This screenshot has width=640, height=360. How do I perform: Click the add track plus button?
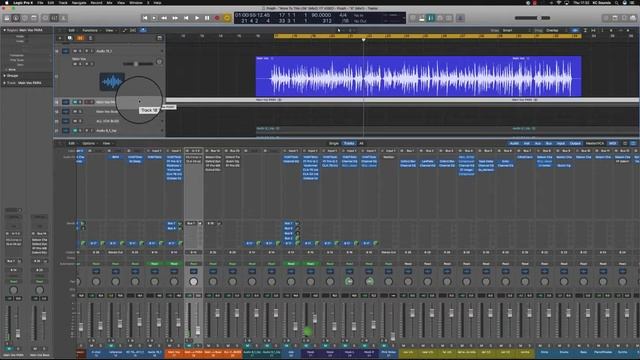tap(60, 38)
